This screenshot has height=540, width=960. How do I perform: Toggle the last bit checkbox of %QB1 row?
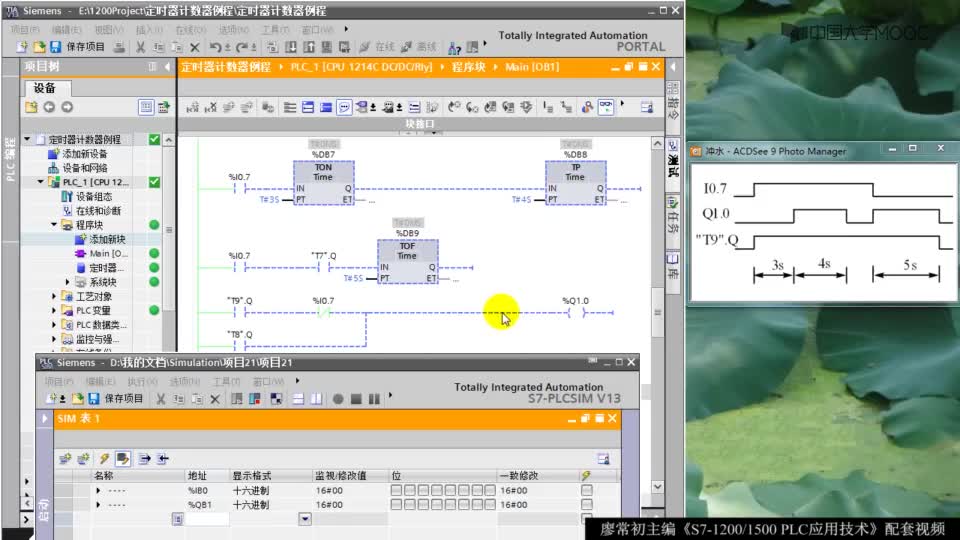490,504
